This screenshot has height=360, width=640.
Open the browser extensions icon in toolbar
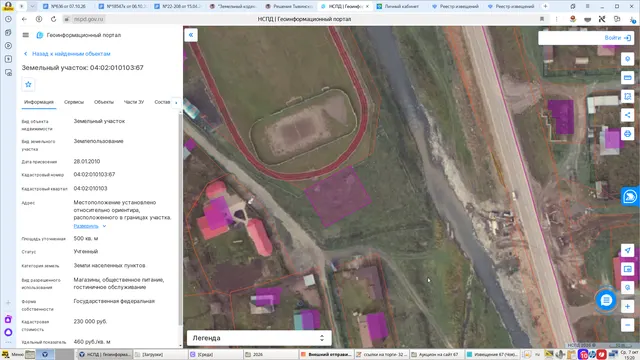point(617,19)
